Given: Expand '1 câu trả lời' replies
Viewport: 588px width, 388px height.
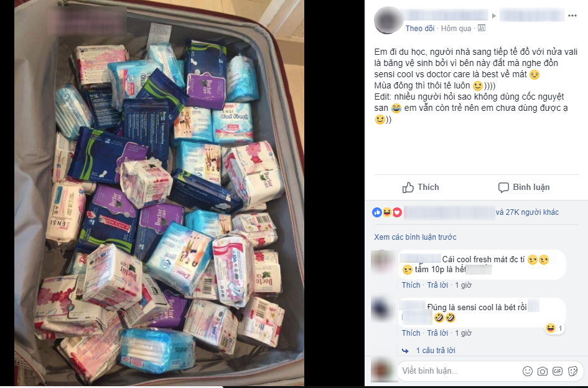Looking at the screenshot, I should point(436,351).
